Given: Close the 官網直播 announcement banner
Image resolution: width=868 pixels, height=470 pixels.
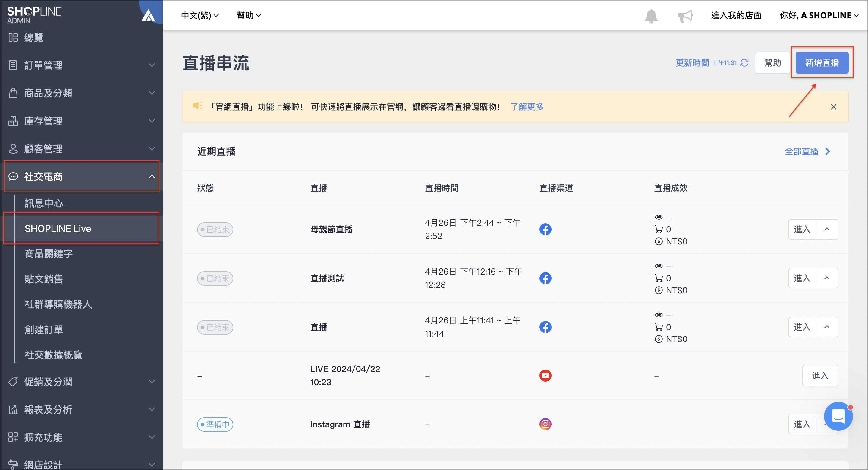Looking at the screenshot, I should 833,107.
